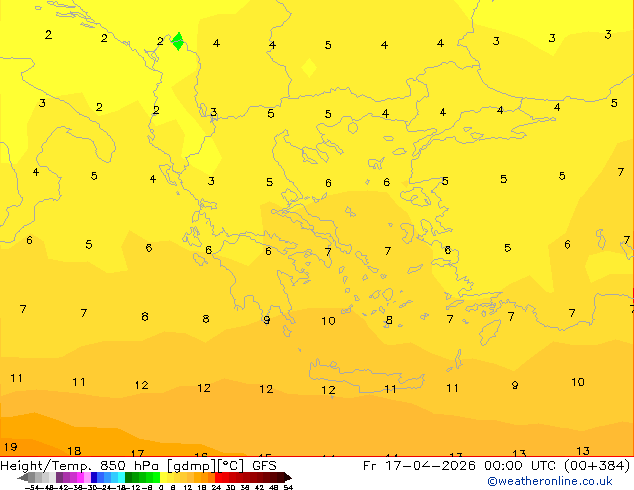Click the left grey arrow of color legend
This screenshot has height=490, width=634.
click(x=22, y=477)
